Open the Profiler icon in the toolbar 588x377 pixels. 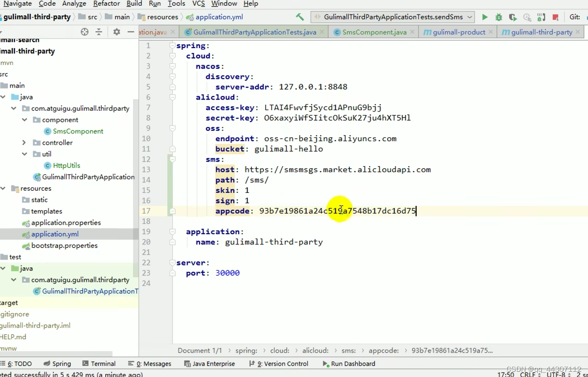(527, 17)
